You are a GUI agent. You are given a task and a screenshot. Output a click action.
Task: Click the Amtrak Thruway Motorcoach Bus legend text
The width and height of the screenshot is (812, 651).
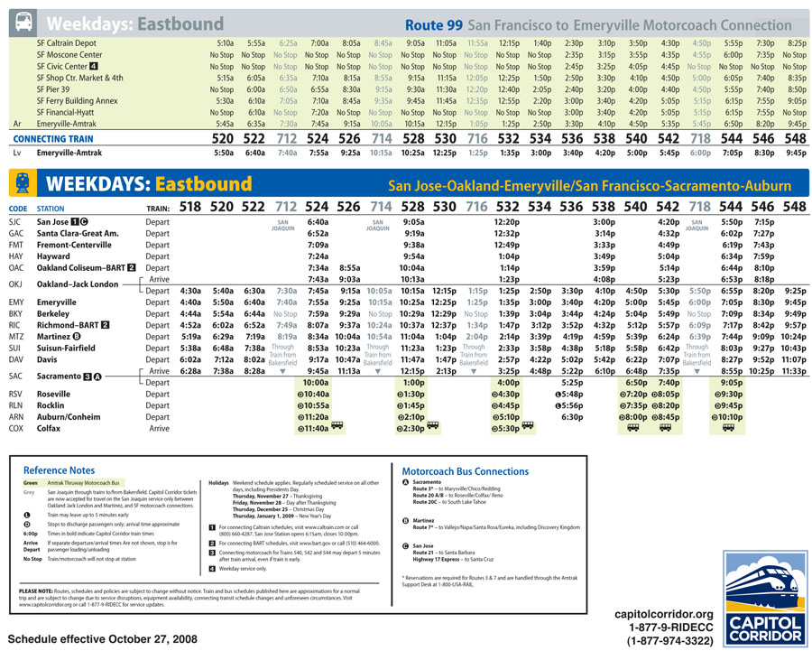(x=83, y=483)
